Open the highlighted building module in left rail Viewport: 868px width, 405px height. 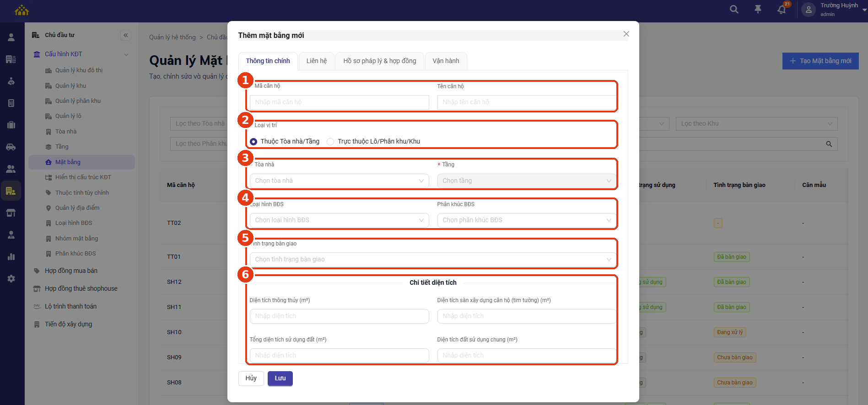11,191
